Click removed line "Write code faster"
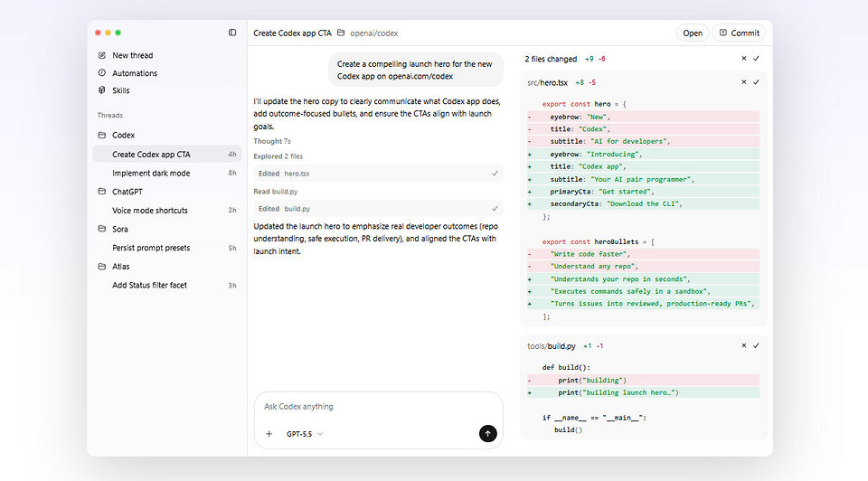This screenshot has height=481, width=868. tap(643, 254)
